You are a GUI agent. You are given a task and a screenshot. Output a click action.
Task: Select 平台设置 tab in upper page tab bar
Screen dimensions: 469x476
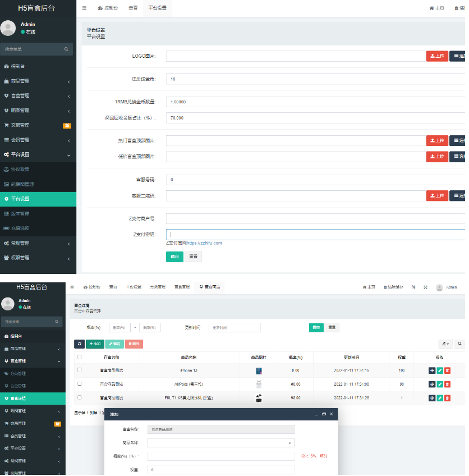(x=157, y=8)
